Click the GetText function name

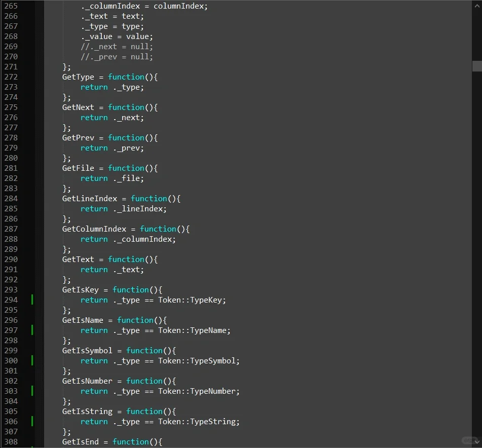click(x=78, y=259)
